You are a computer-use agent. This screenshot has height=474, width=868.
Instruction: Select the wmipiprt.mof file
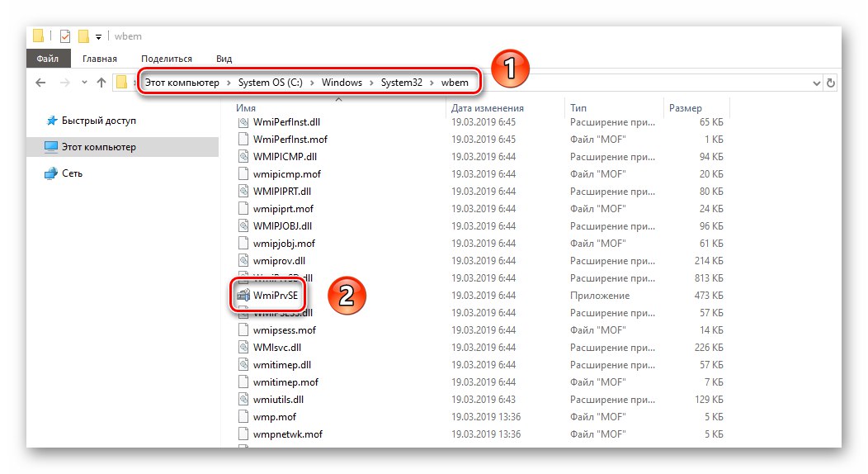tap(284, 209)
